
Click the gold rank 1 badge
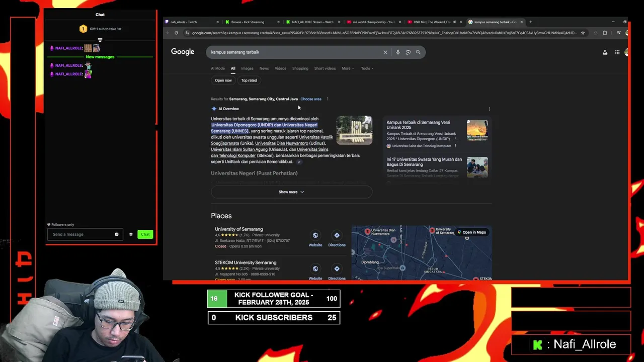pyautogui.click(x=83, y=29)
